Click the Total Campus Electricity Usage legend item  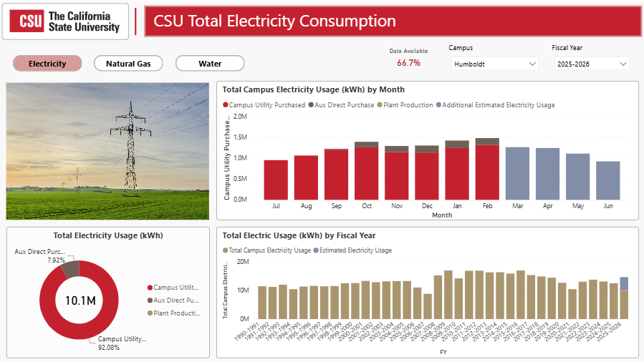coord(266,250)
